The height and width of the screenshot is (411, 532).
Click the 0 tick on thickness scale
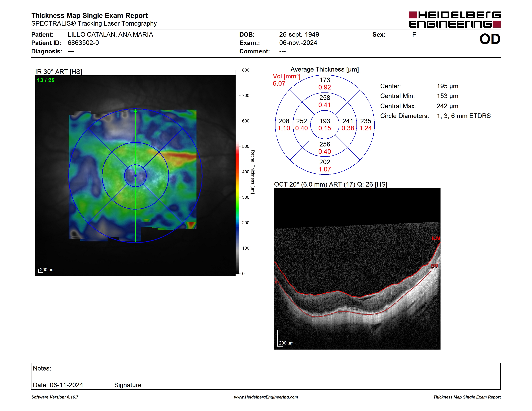pyautogui.click(x=243, y=274)
